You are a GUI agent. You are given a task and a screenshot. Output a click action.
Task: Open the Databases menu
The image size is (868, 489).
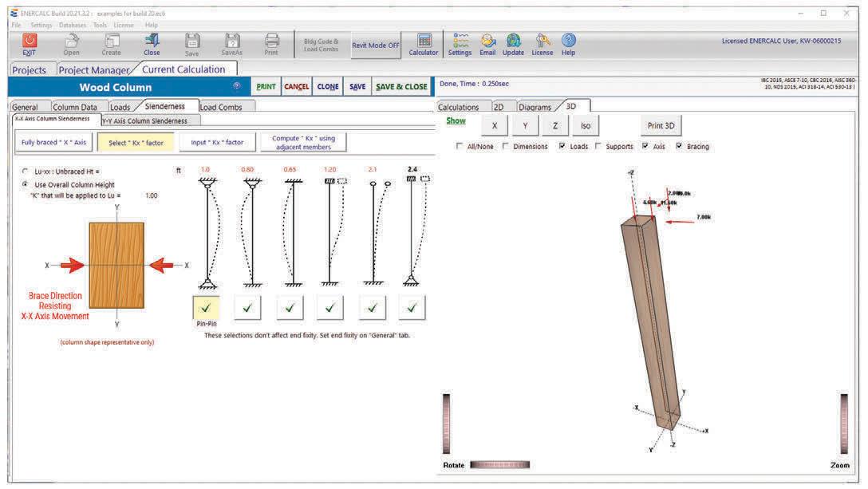click(73, 25)
